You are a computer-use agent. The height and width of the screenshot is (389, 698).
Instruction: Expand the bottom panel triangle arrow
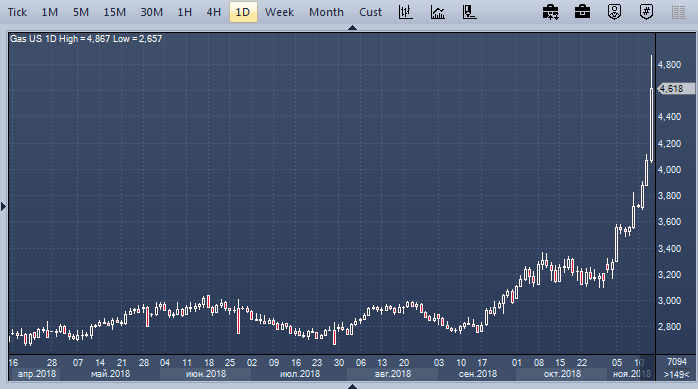click(353, 386)
